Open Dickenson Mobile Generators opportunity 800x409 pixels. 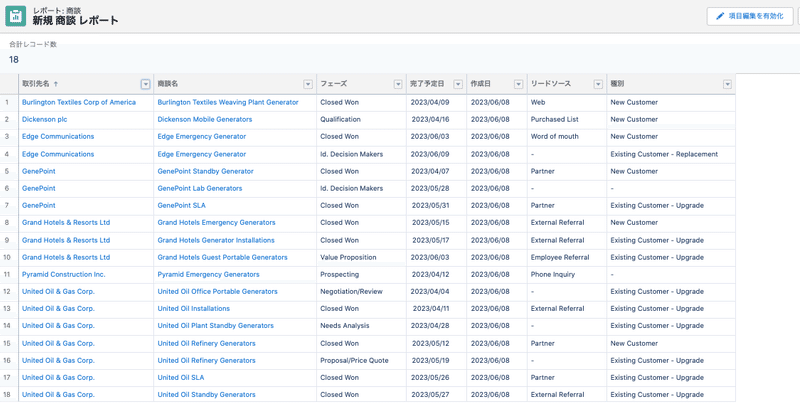click(x=205, y=119)
